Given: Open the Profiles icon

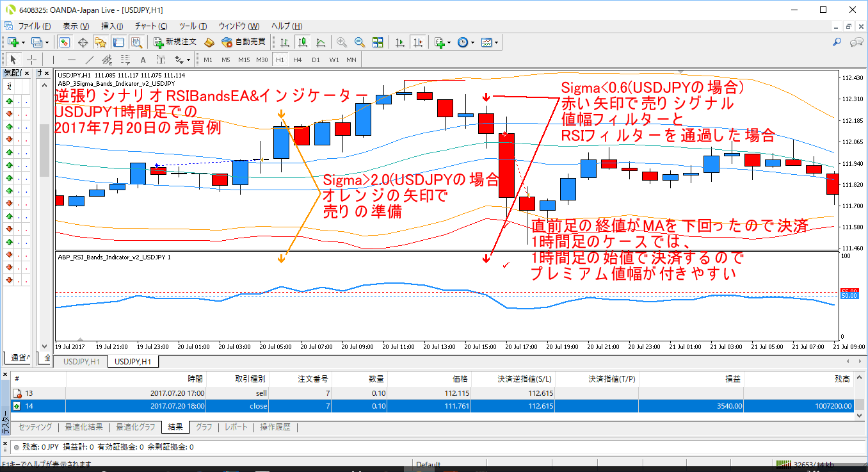Looking at the screenshot, I should tap(36, 42).
